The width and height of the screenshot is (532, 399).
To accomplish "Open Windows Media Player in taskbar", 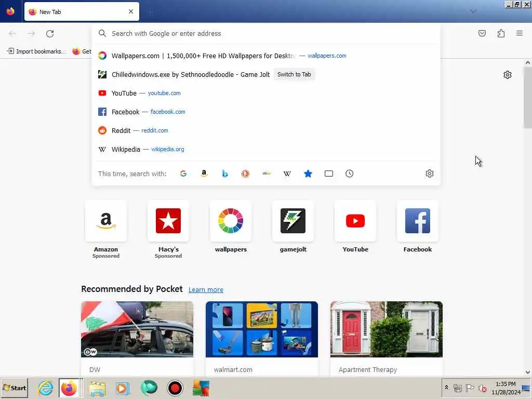I will [123, 388].
